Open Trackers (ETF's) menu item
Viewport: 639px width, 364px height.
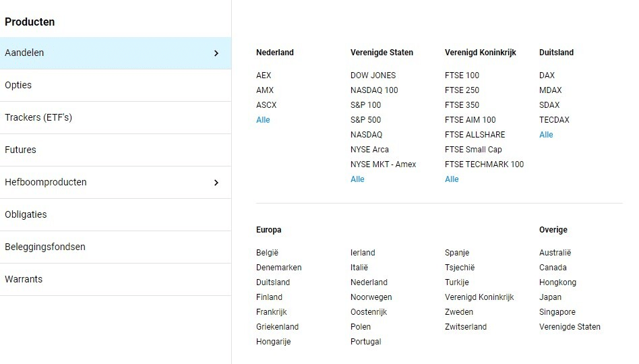tap(115, 117)
